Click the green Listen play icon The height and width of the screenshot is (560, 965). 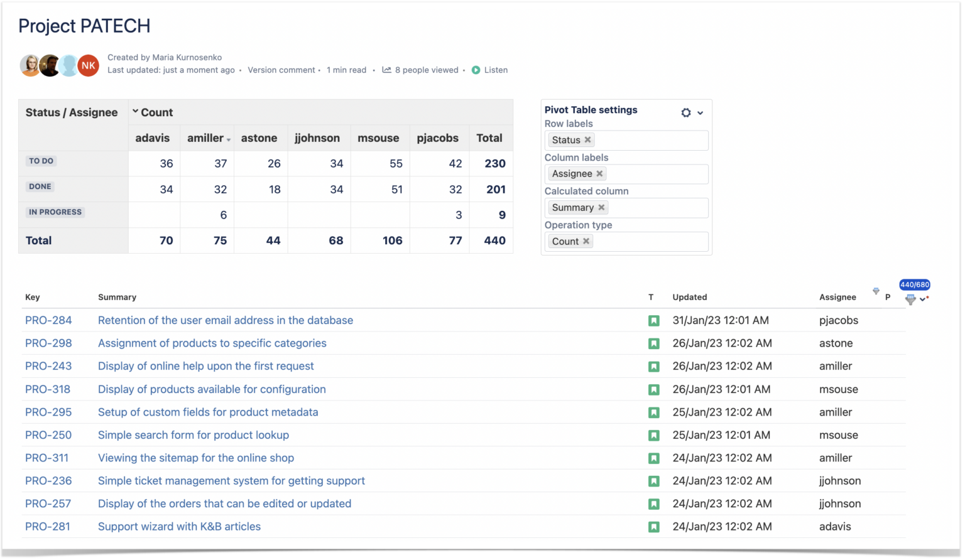[x=476, y=70]
